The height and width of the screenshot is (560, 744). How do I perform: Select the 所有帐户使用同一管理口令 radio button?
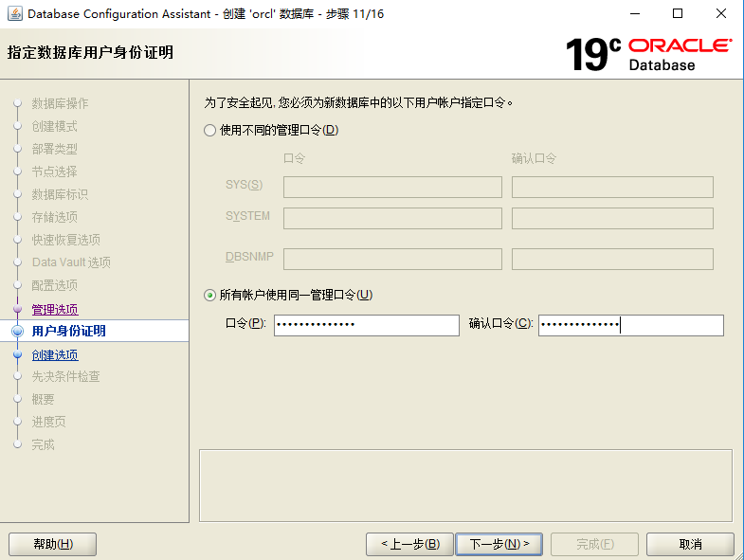point(210,296)
